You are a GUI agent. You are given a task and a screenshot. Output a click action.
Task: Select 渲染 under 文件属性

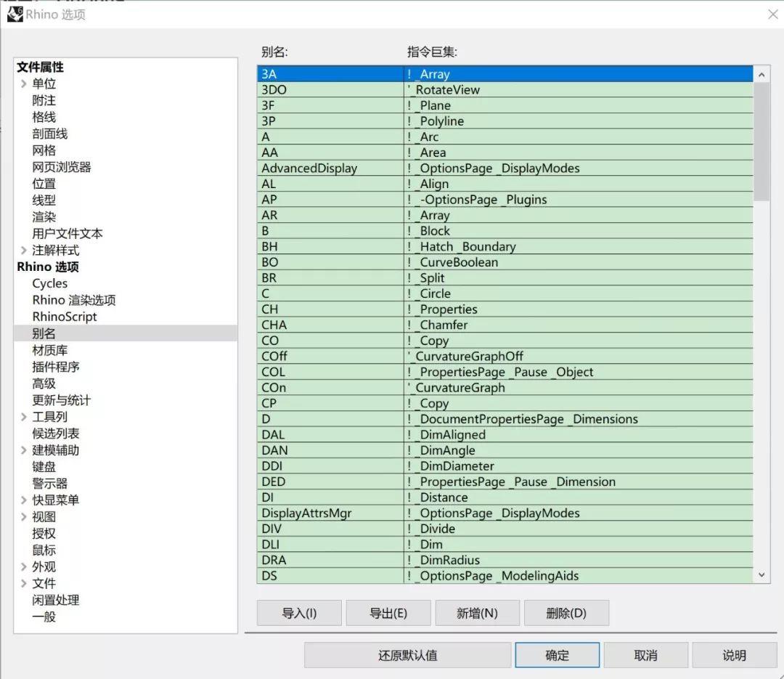[x=44, y=216]
